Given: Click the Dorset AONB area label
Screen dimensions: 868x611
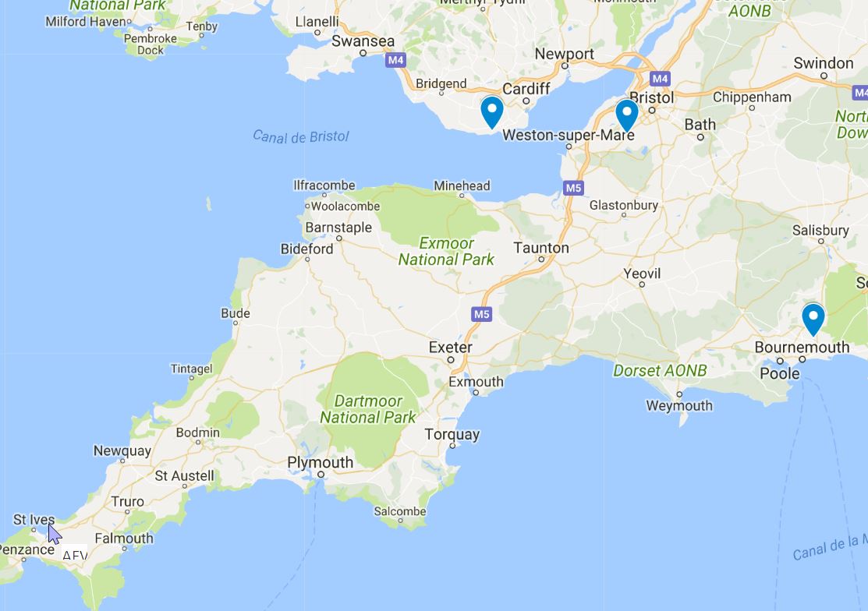Looking at the screenshot, I should tap(660, 370).
